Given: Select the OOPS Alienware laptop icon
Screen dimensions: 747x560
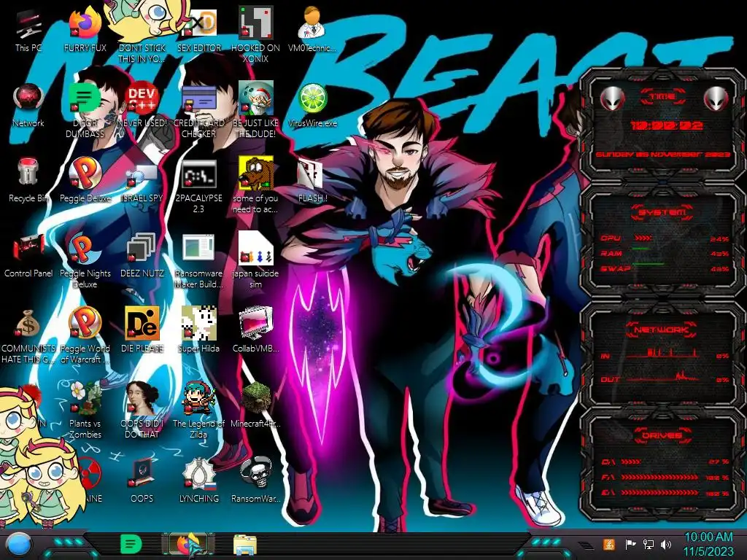Looking at the screenshot, I should click(x=142, y=480).
